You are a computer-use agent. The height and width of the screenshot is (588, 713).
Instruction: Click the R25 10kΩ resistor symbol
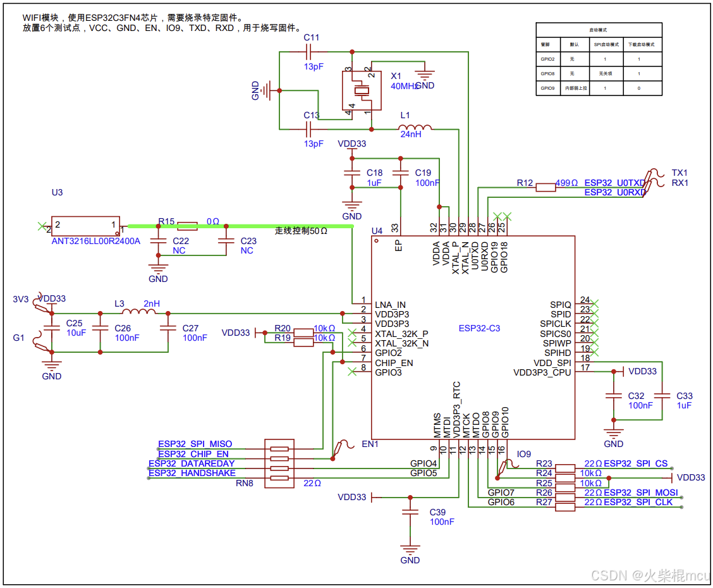coord(565,487)
